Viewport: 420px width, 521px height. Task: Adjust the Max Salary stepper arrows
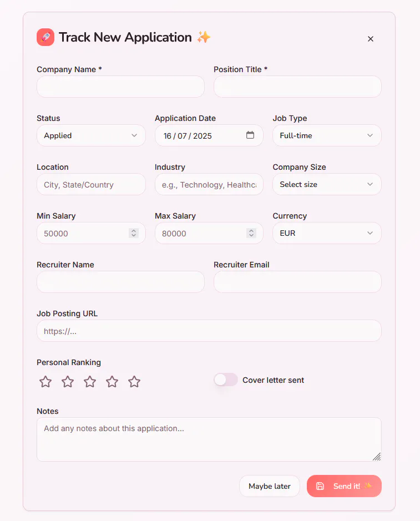(251, 233)
